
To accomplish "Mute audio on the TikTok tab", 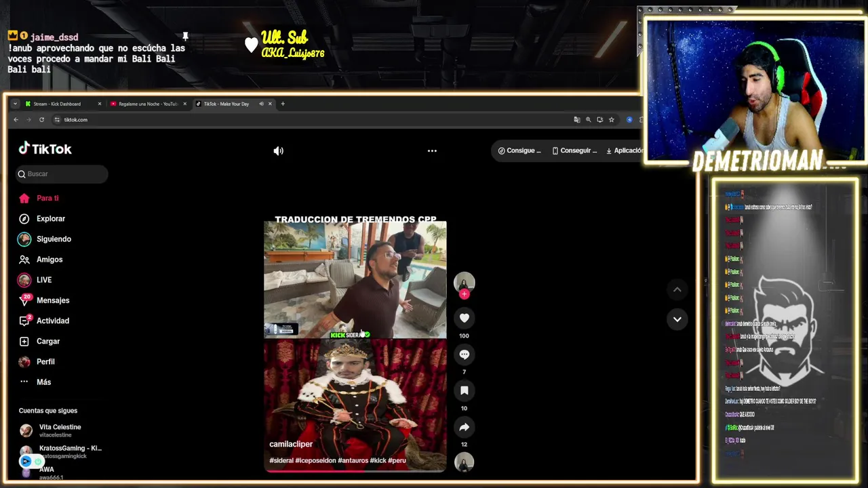I will pos(261,104).
